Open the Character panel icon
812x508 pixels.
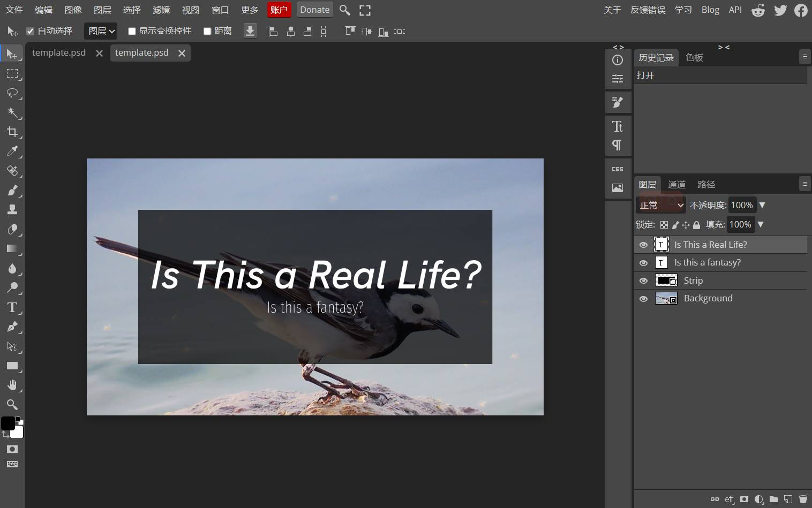pyautogui.click(x=618, y=126)
